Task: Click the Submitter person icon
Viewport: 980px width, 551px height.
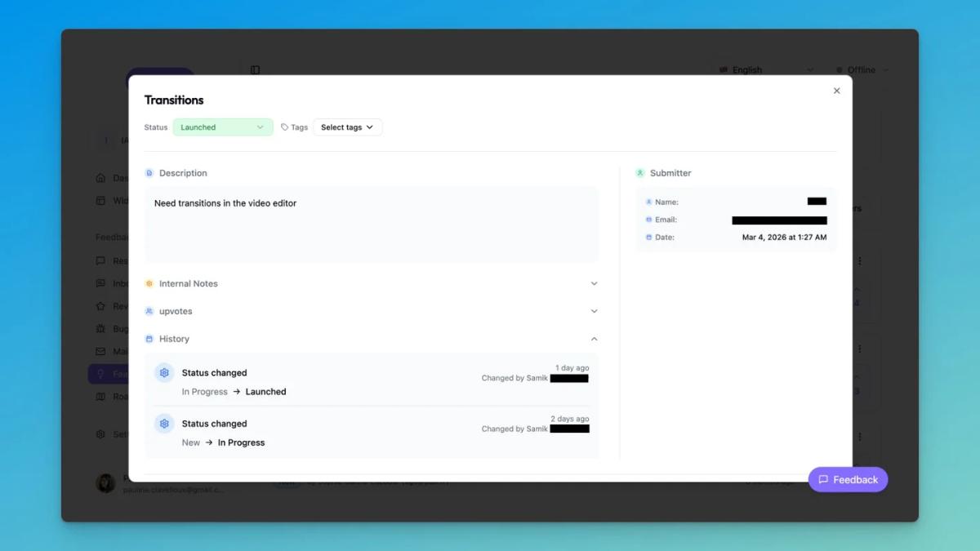Action: [640, 173]
